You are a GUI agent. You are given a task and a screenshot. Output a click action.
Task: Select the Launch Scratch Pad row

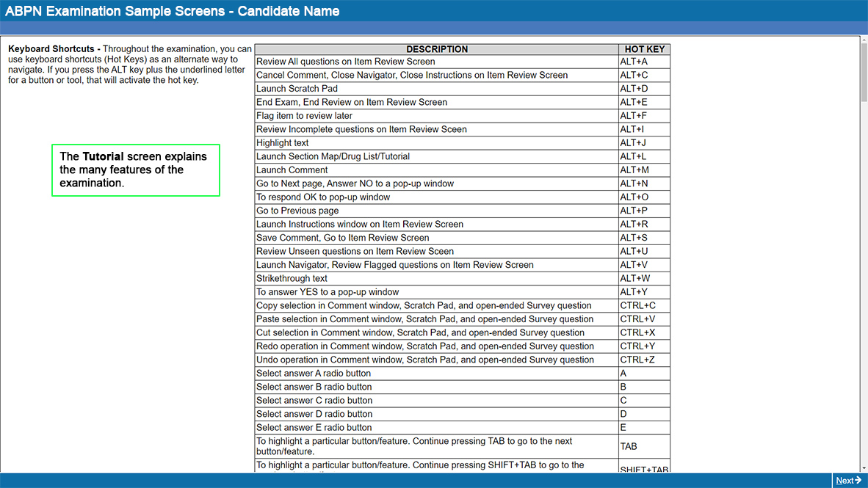[x=437, y=89]
